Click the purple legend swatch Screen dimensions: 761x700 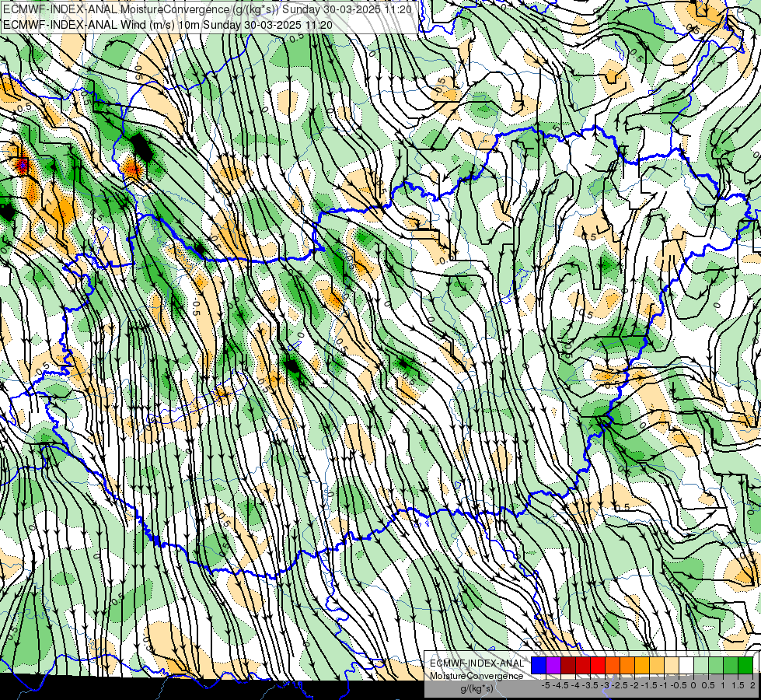point(553,666)
